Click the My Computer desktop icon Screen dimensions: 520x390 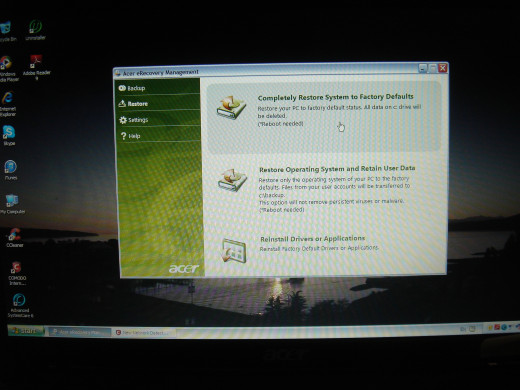click(12, 204)
